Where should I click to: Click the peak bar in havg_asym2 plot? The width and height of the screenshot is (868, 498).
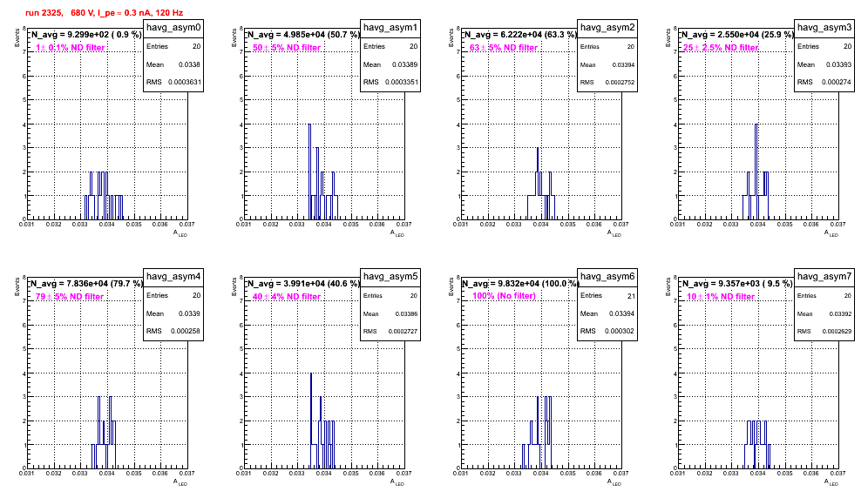[x=538, y=183]
